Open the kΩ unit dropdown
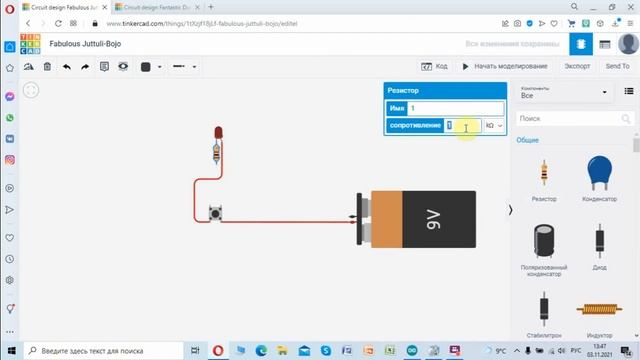 click(494, 125)
